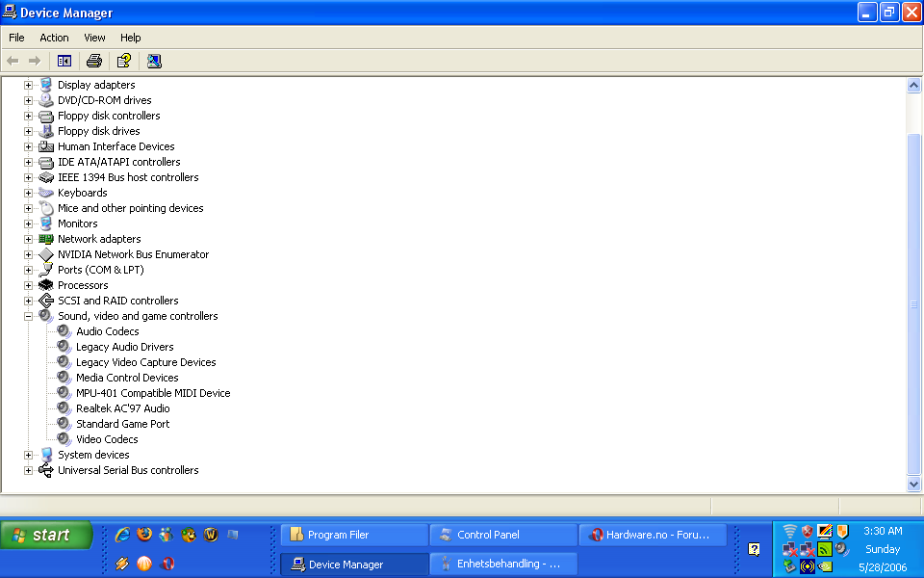924x578 pixels.
Task: Expand the Network adapters node
Action: click(28, 239)
